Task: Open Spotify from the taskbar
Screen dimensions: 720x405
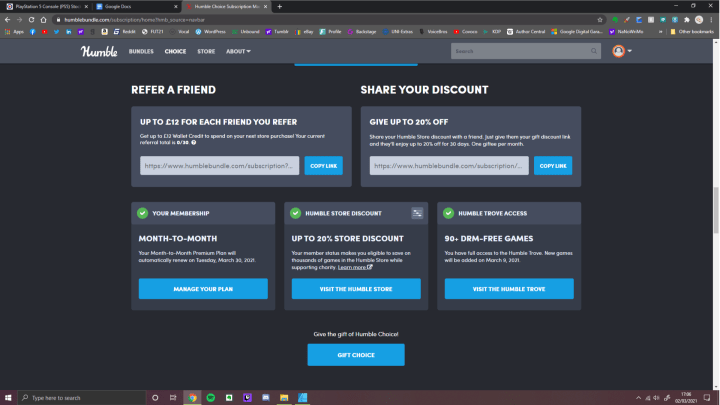Action: point(211,398)
